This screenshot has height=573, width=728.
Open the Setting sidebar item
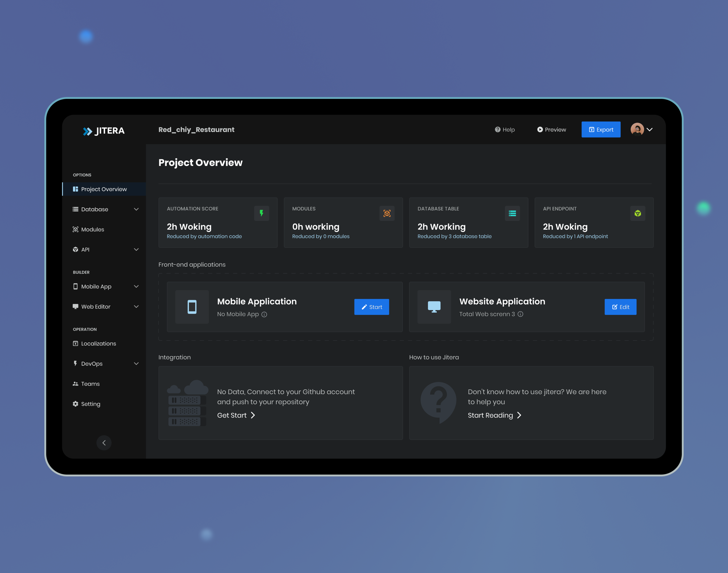[104, 404]
